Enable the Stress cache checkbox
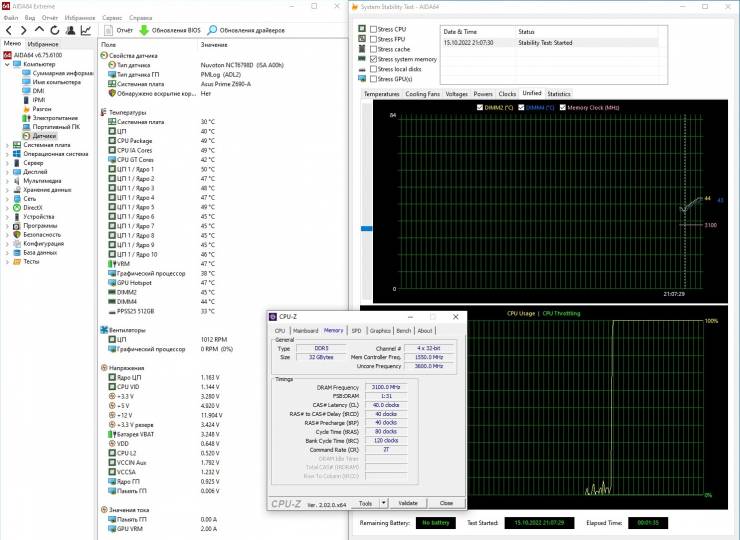740x540 pixels. click(x=373, y=49)
